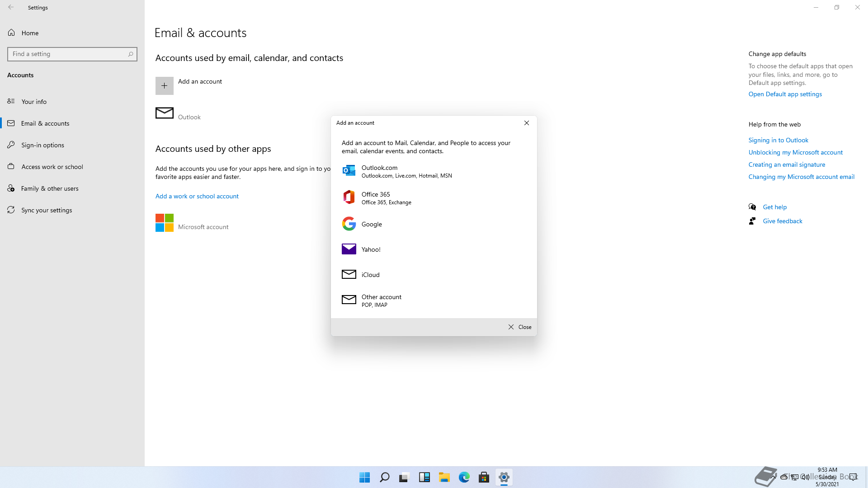Open Creating an email signature link

click(x=787, y=164)
